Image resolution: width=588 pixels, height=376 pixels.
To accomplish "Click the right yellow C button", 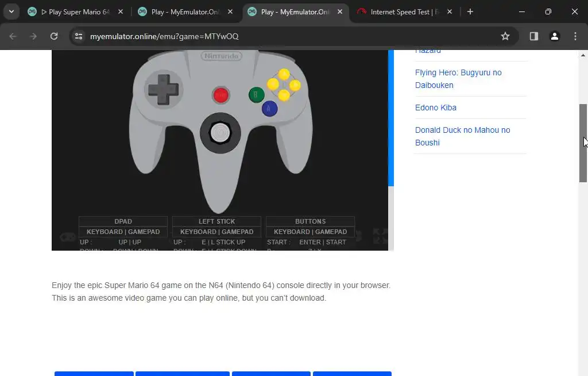I will click(295, 85).
